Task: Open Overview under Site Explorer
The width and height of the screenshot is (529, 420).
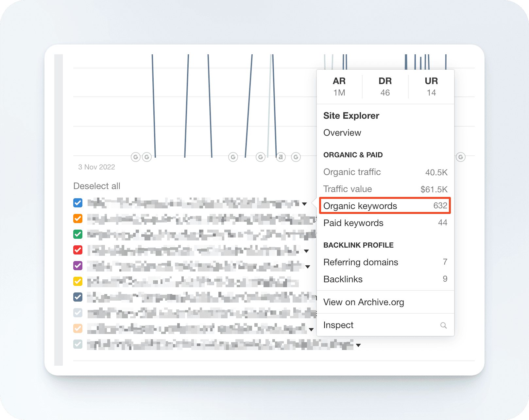Action: 342,133
